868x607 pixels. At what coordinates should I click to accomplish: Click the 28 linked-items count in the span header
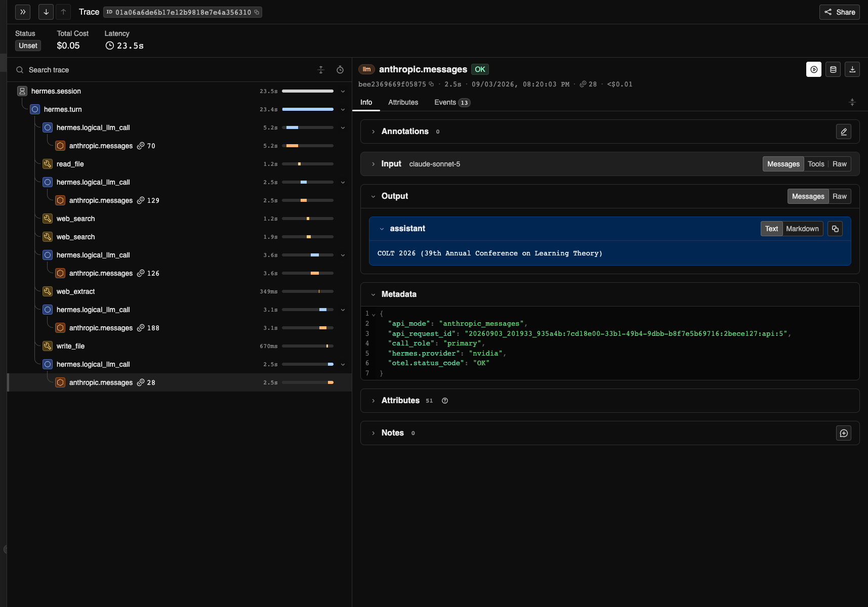tap(589, 84)
